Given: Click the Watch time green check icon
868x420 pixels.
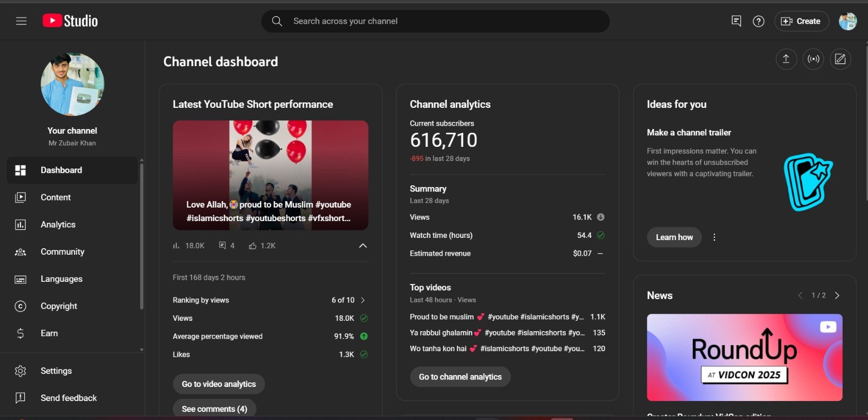Looking at the screenshot, I should click(x=601, y=235).
